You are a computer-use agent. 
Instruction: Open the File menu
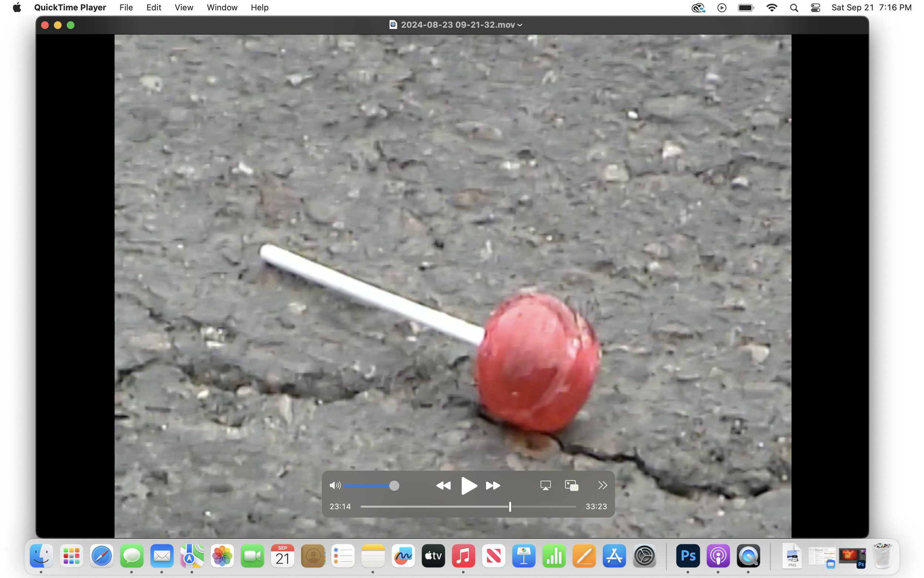pyautogui.click(x=126, y=8)
